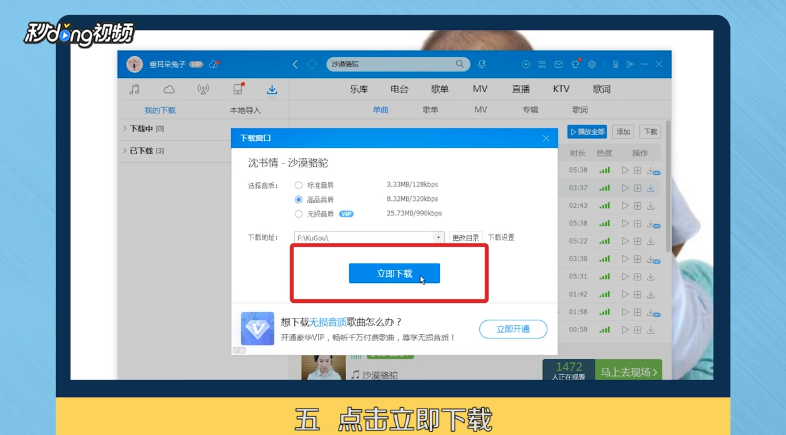Select the standard quality radio button
Screen dimensions: 786x435
coord(299,185)
